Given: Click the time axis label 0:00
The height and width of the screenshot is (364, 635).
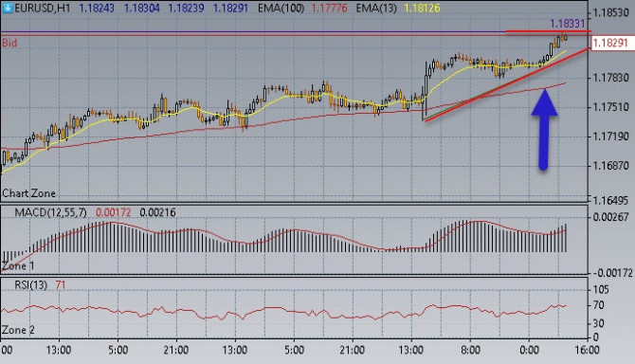Looking at the screenshot, I should [529, 350].
